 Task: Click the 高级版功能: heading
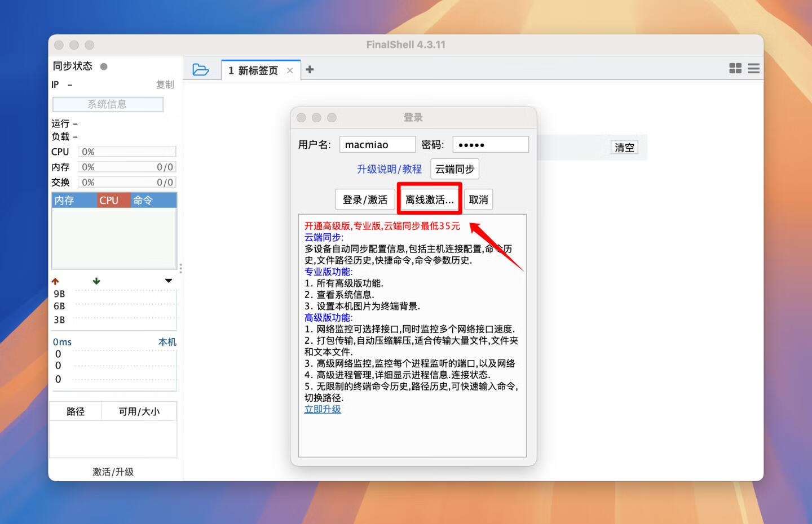(x=329, y=317)
